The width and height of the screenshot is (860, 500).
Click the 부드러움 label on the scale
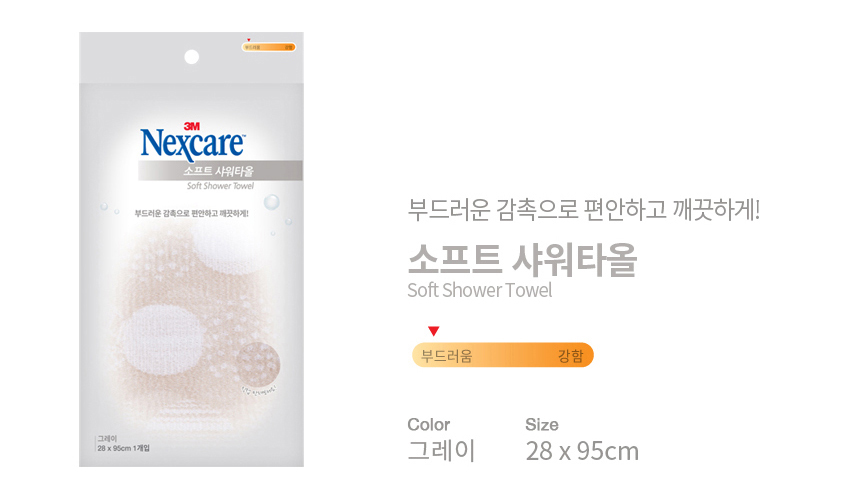(x=446, y=356)
